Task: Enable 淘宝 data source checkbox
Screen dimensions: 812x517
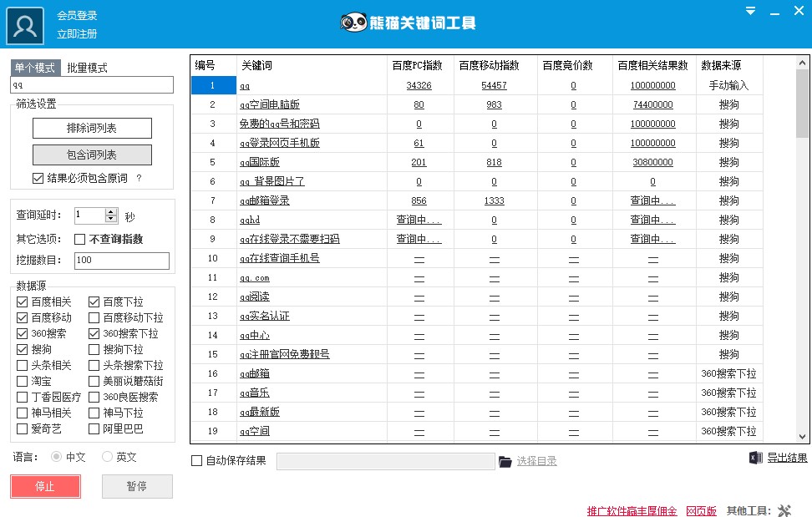Action: 22,382
